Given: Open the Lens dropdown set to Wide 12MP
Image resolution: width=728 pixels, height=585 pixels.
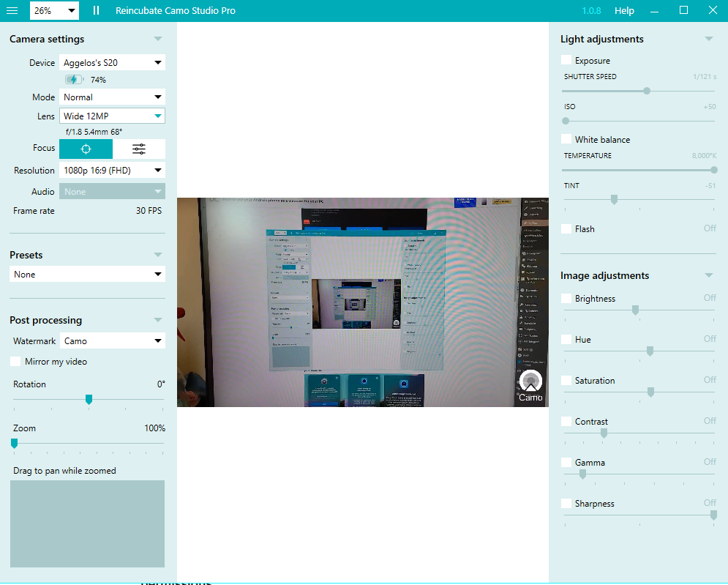Looking at the screenshot, I should 113,116.
